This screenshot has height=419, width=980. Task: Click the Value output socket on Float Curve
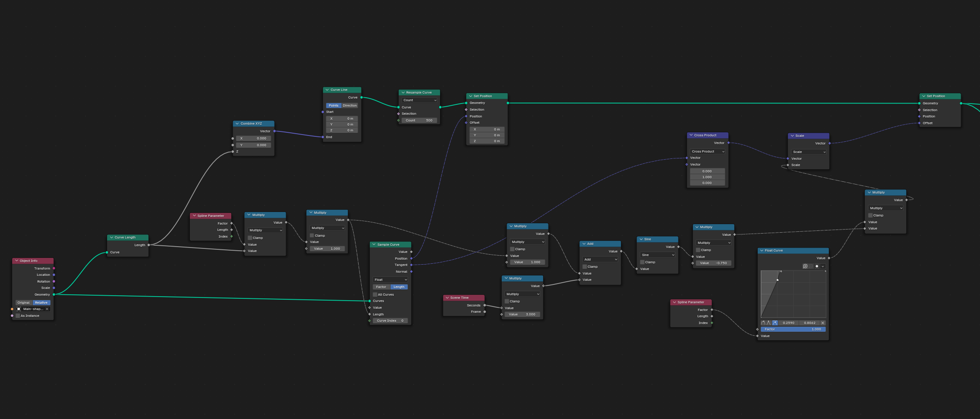coord(829,258)
